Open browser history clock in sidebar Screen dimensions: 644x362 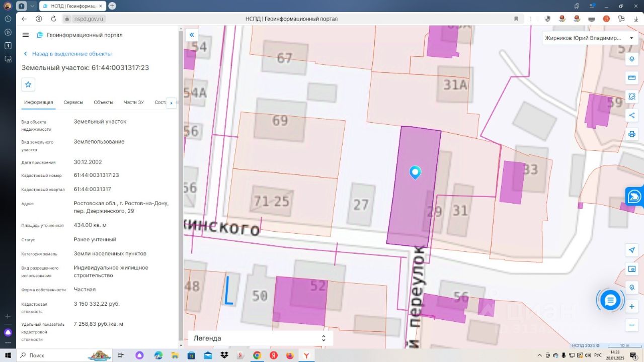pyautogui.click(x=8, y=19)
